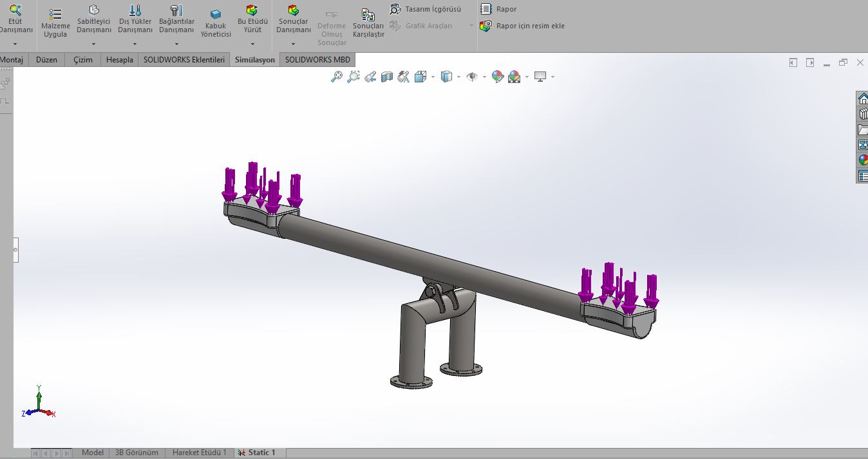The image size is (868, 459).
Task: Switch to Model bottom tab
Action: click(93, 453)
